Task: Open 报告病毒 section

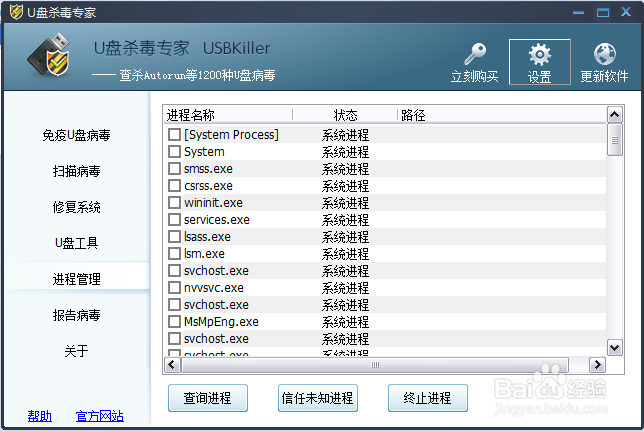Action: 76,315
